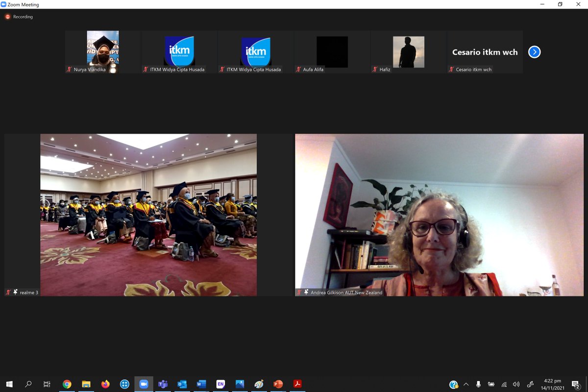Click the muted mic icon beside Aufa Alifa

point(299,70)
